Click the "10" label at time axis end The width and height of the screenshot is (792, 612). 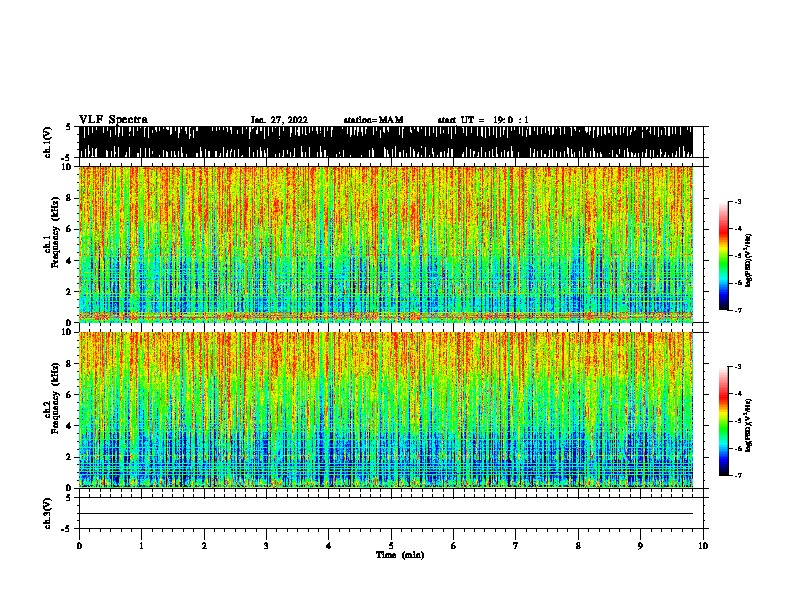pyautogui.click(x=703, y=546)
